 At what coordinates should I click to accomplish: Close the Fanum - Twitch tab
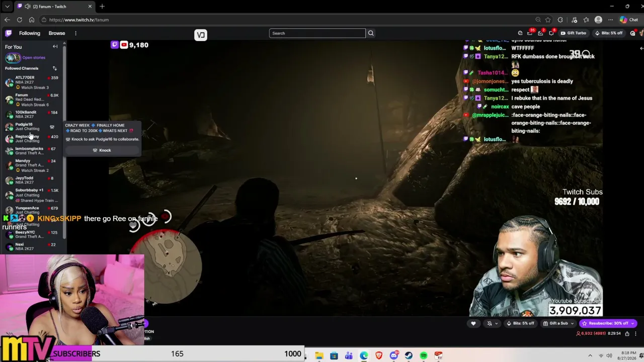[90, 7]
